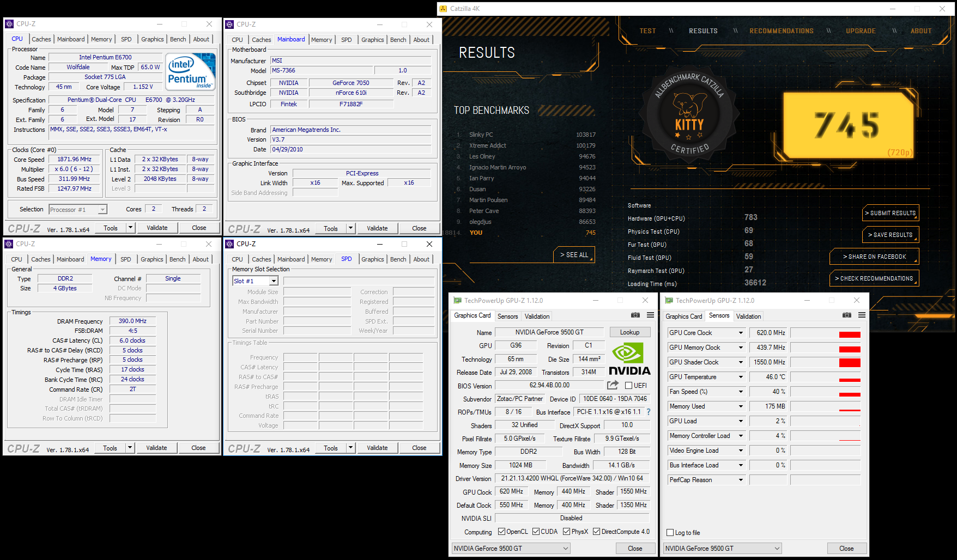Screen dimensions: 957x560
Task: Click SUBMIT RESULTS in Catzilla
Action: click(891, 213)
